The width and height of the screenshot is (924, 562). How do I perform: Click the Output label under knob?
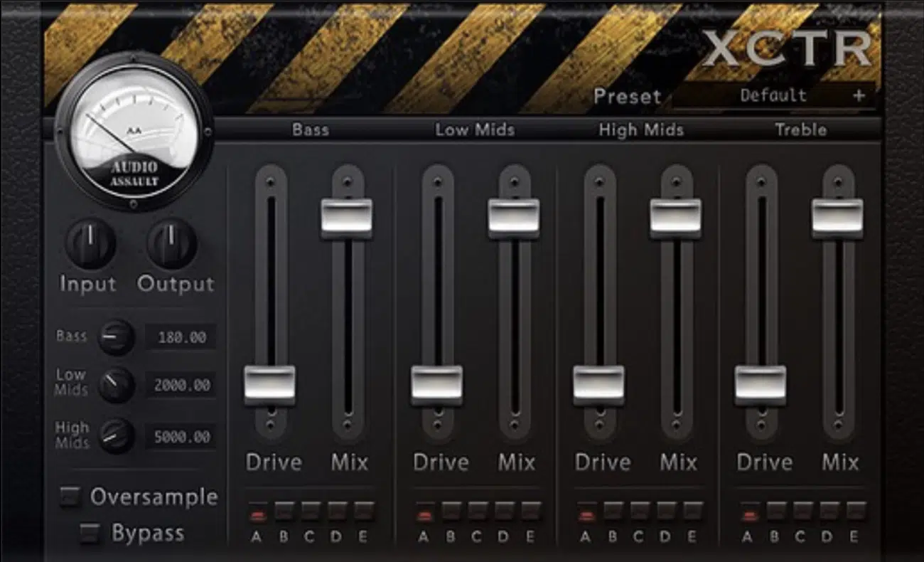click(x=176, y=284)
